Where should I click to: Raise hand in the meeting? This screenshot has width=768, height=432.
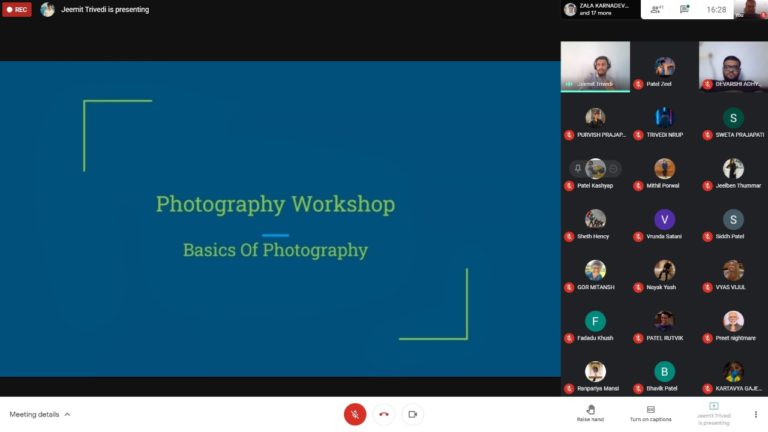590,413
